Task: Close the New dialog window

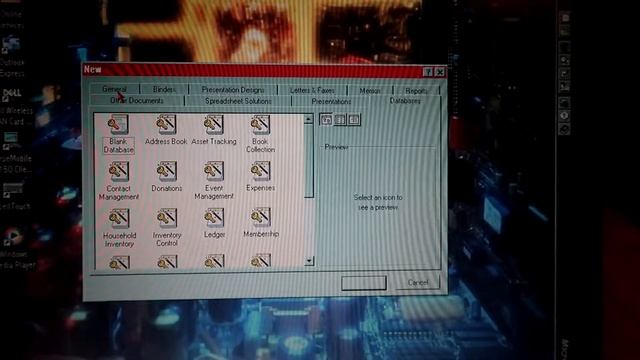Action: tap(440, 72)
